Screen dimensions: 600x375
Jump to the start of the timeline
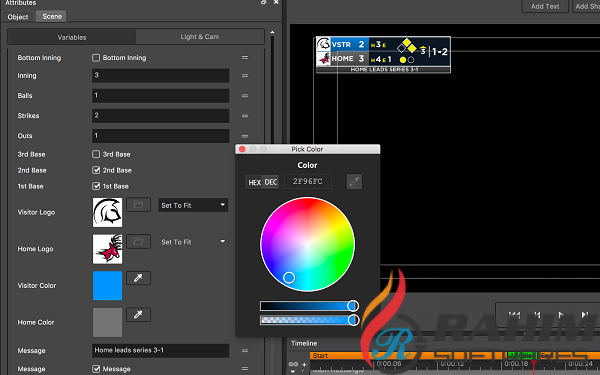[x=514, y=315]
